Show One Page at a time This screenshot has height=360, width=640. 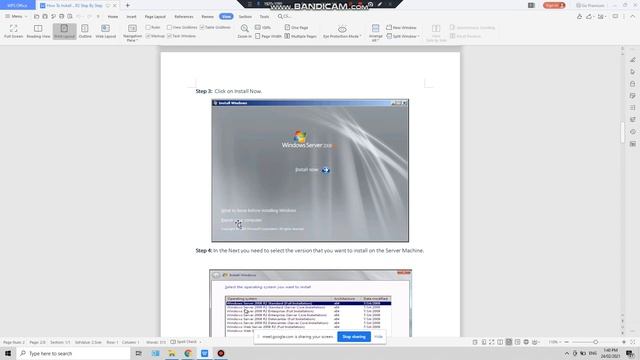tap(296, 27)
